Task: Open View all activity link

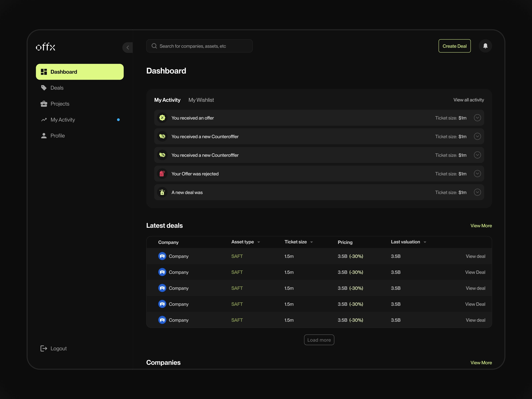Action: pyautogui.click(x=468, y=100)
